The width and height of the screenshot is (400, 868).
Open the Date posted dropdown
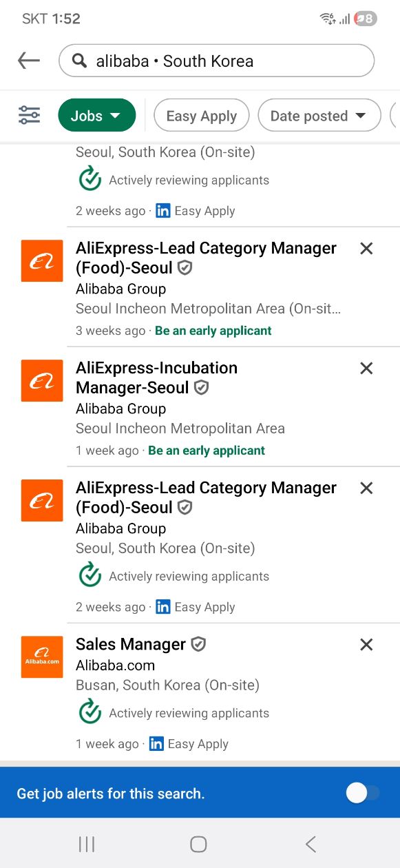(x=319, y=115)
